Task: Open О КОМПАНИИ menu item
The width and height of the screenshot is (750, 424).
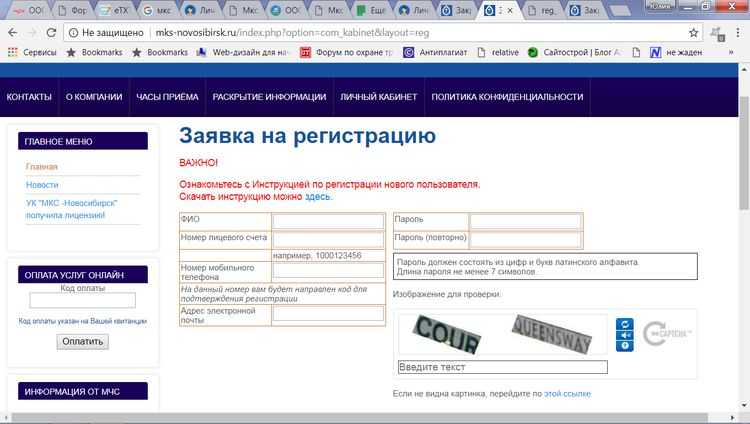Action: point(94,97)
